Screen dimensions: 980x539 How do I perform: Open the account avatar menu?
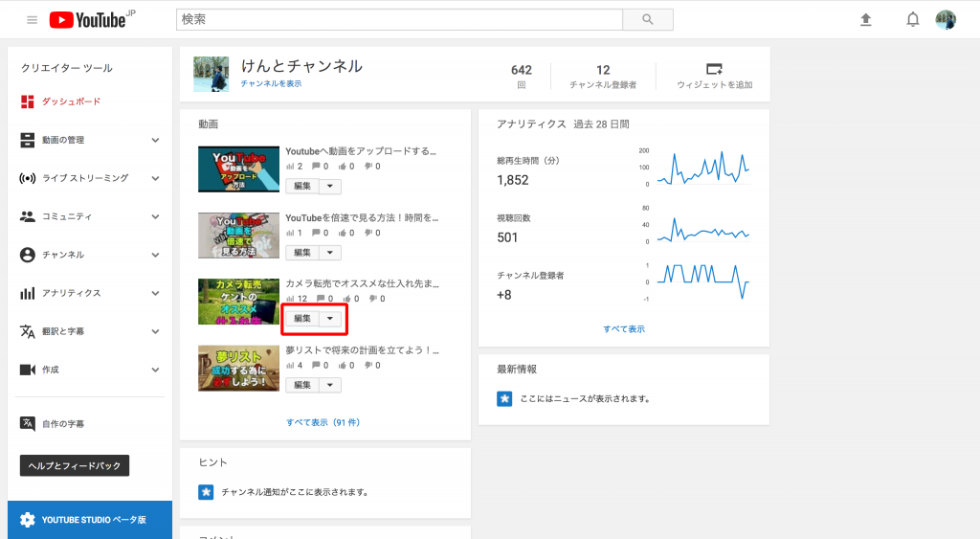pos(946,20)
